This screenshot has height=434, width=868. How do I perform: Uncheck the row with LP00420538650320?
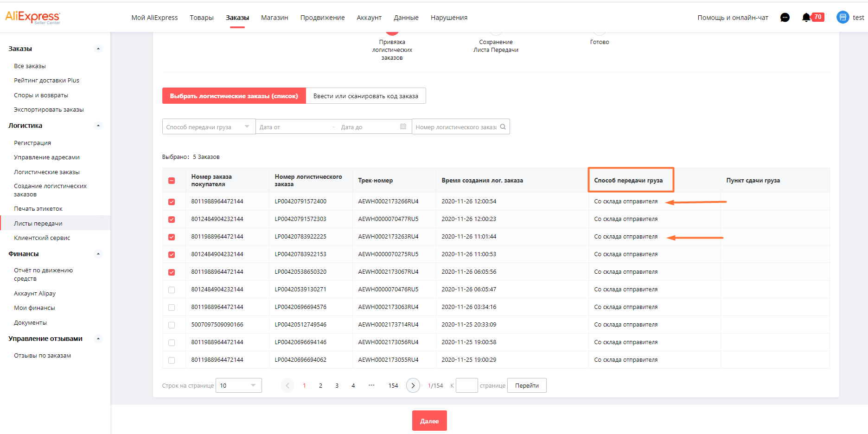click(172, 272)
